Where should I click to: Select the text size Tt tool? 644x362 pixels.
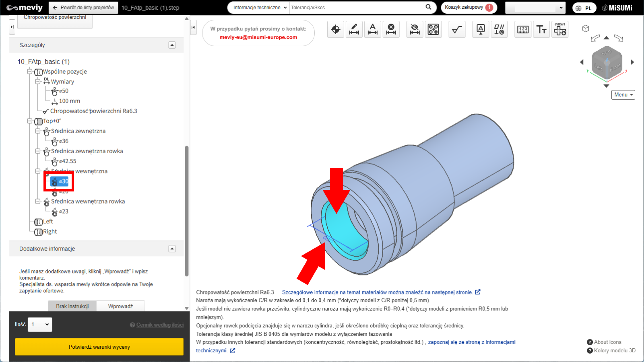[541, 29]
